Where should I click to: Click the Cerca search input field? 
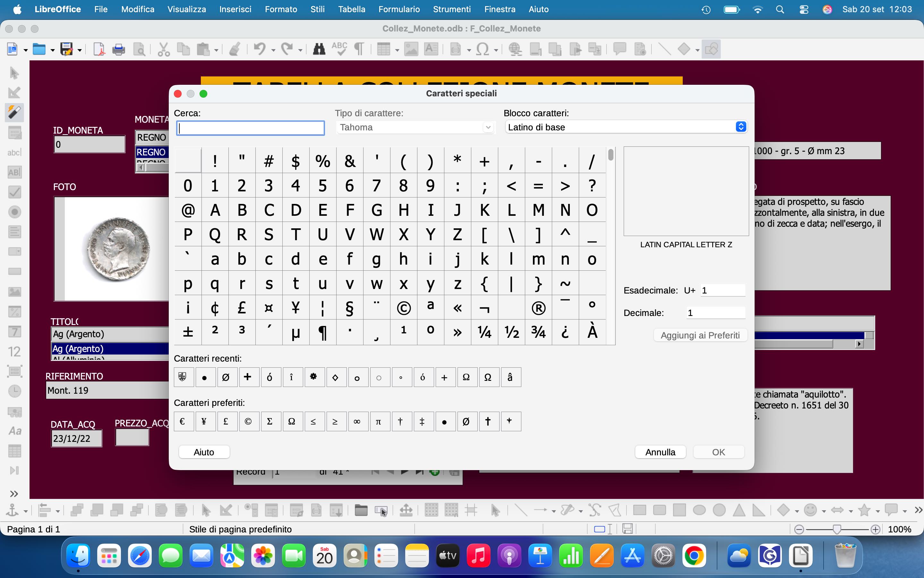251,128
